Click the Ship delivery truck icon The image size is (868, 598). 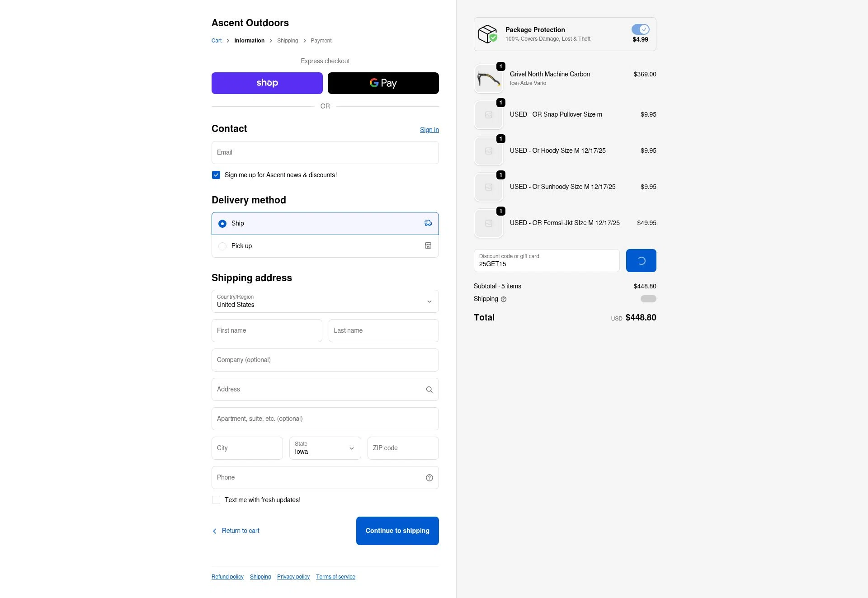pyautogui.click(x=427, y=223)
